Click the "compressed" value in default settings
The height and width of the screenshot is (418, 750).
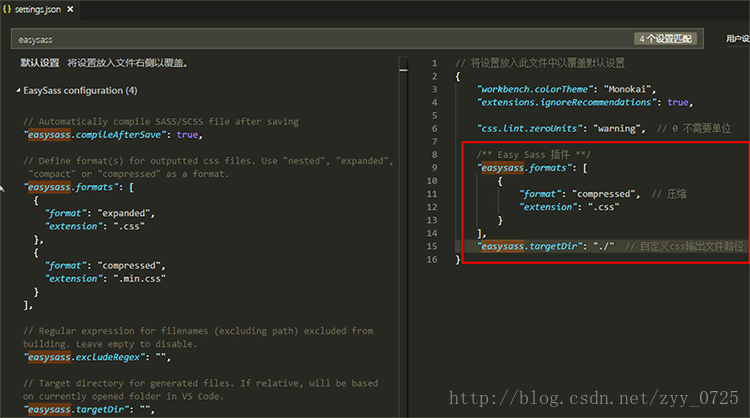[x=129, y=265]
